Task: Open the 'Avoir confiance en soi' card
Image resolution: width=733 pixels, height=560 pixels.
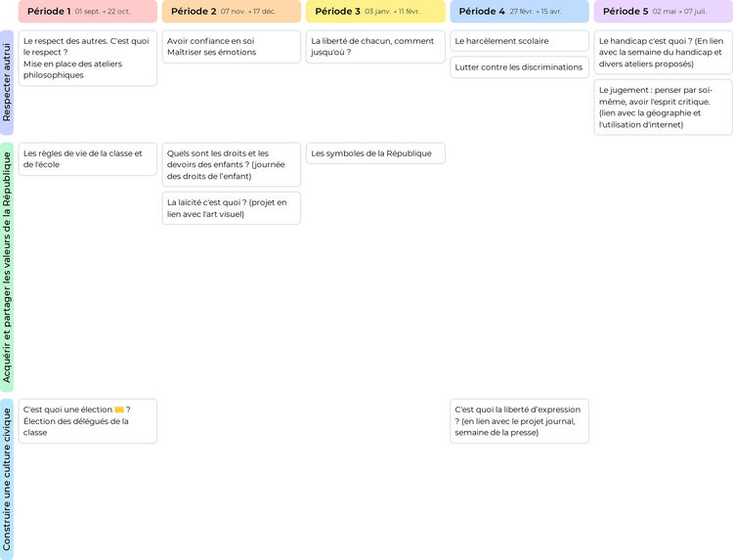Action: click(231, 47)
